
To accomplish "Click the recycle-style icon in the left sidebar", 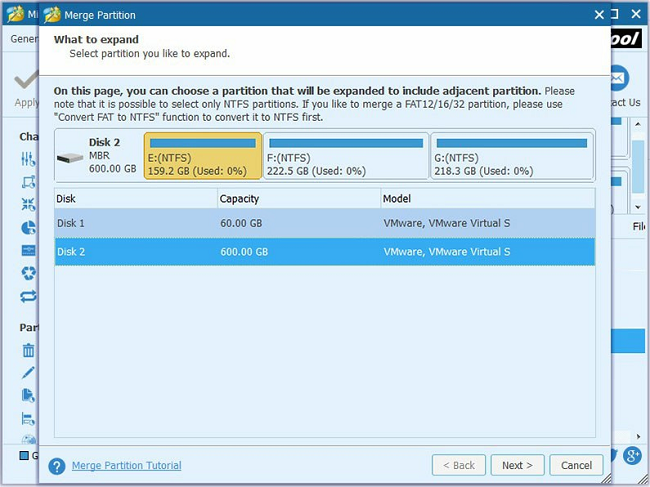I will (x=28, y=273).
